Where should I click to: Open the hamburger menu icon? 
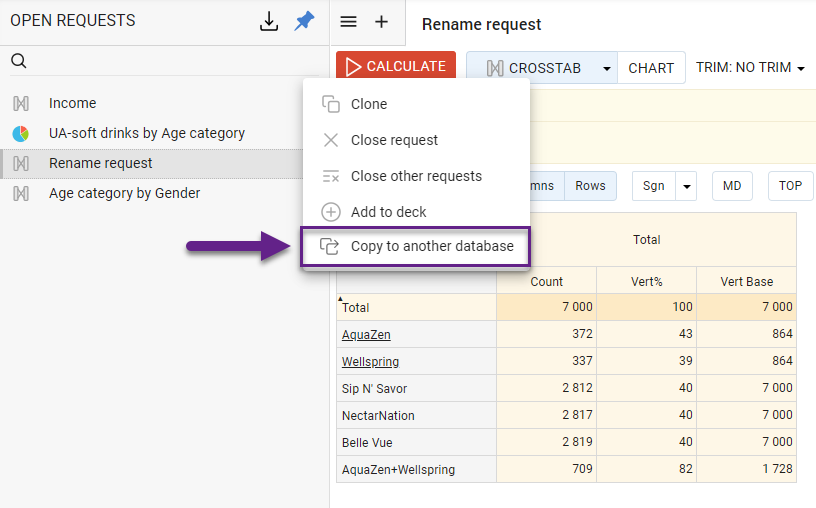pyautogui.click(x=348, y=22)
